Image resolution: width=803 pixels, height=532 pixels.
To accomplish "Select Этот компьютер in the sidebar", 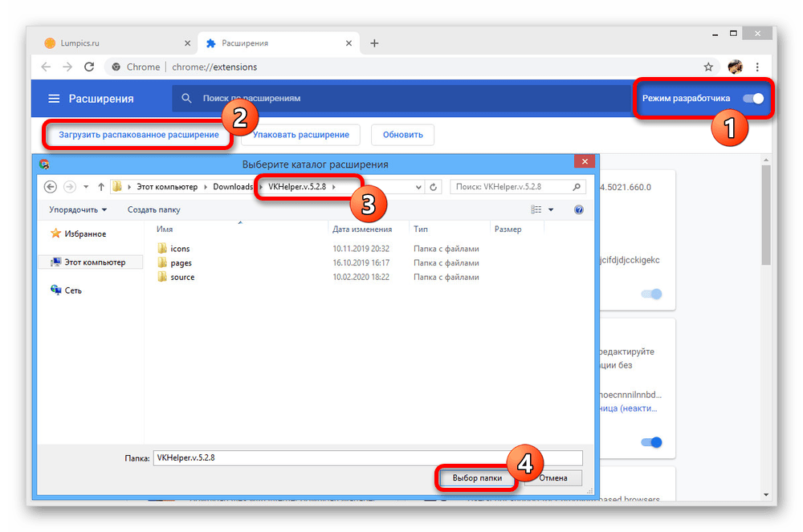I will point(90,262).
